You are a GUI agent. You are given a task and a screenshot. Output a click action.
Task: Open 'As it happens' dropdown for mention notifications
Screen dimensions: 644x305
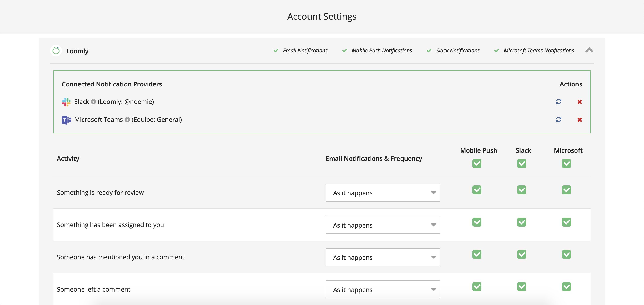pos(382,257)
